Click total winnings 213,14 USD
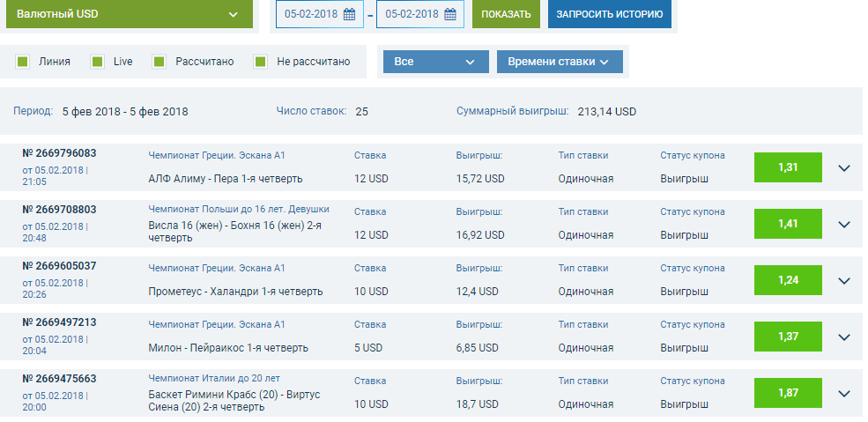Viewport: 868px width, 422px height. [x=606, y=112]
